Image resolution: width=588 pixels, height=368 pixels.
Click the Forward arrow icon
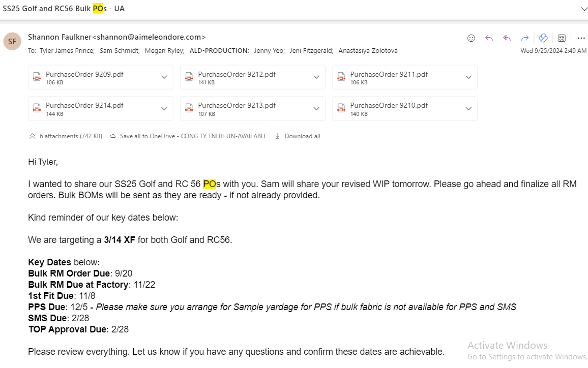524,38
